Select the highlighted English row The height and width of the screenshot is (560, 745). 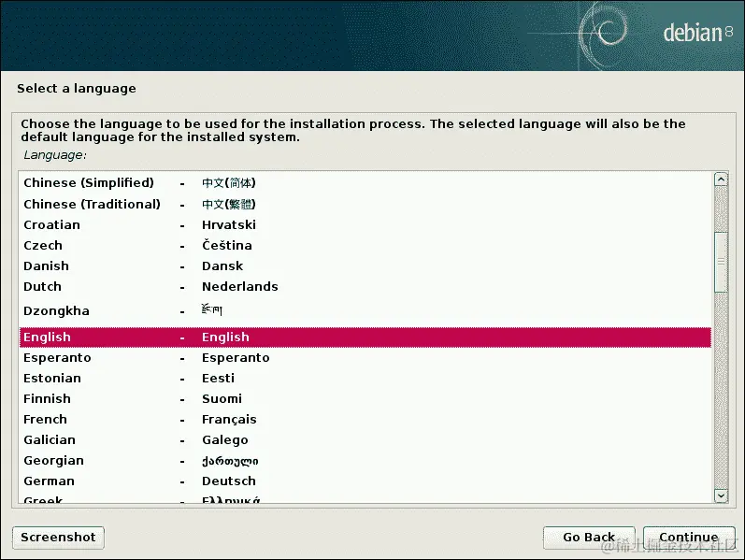point(365,337)
